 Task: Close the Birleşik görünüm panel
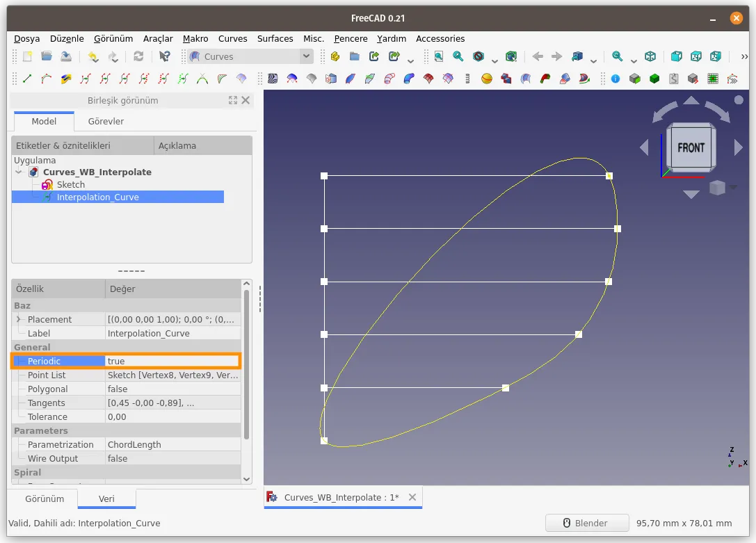(x=246, y=100)
